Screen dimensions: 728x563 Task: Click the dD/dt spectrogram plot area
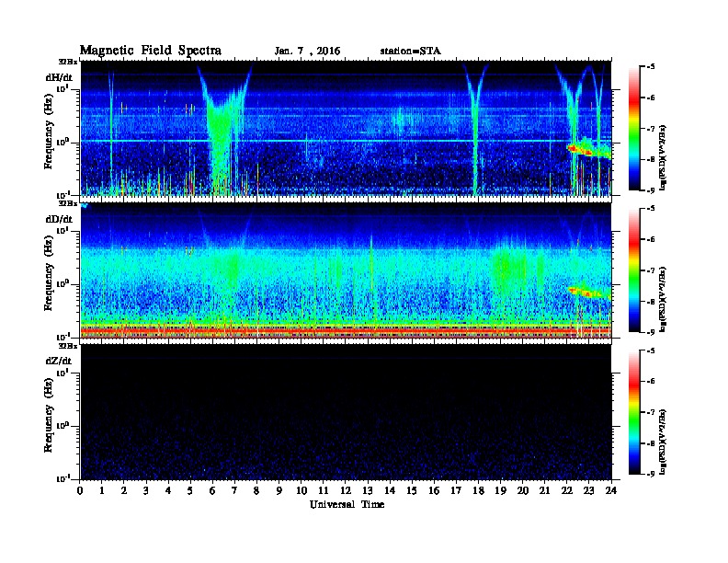tap(346, 270)
